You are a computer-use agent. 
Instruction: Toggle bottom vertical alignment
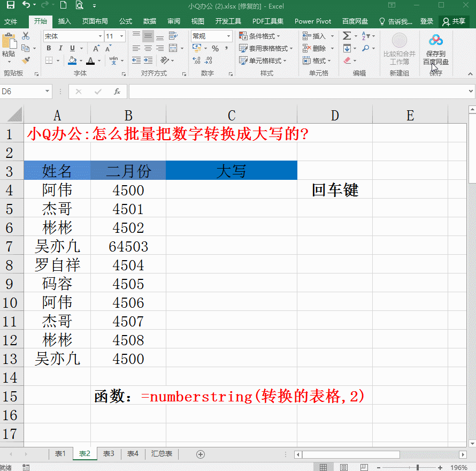coord(160,36)
